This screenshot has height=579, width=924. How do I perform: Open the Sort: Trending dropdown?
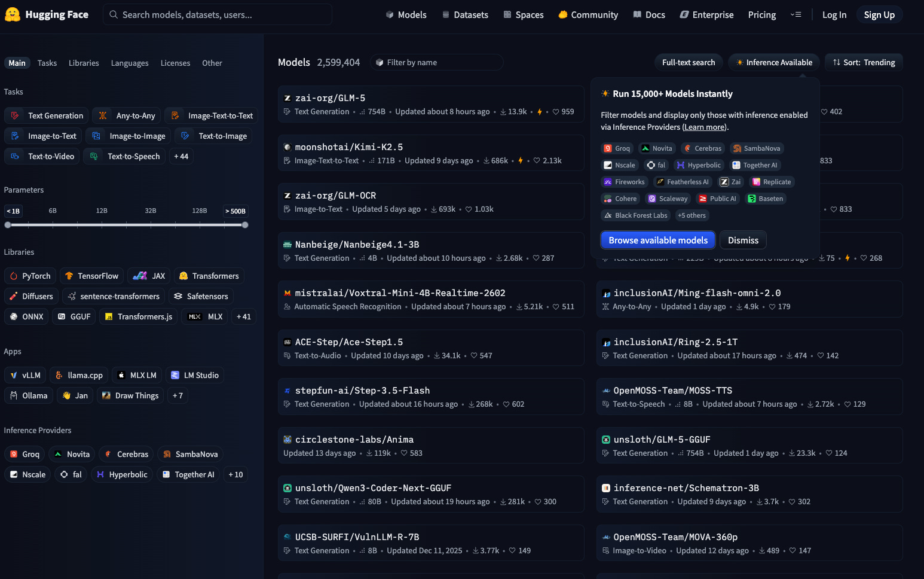pos(864,62)
